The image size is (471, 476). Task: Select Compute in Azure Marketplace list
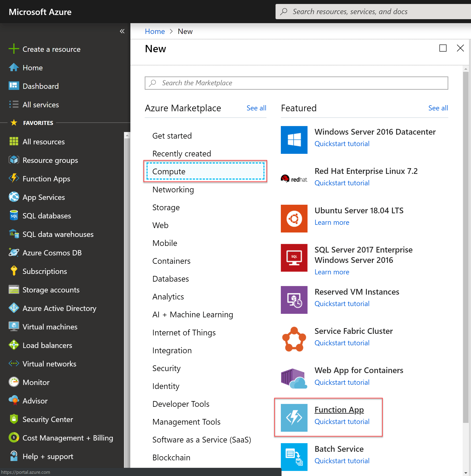point(205,171)
